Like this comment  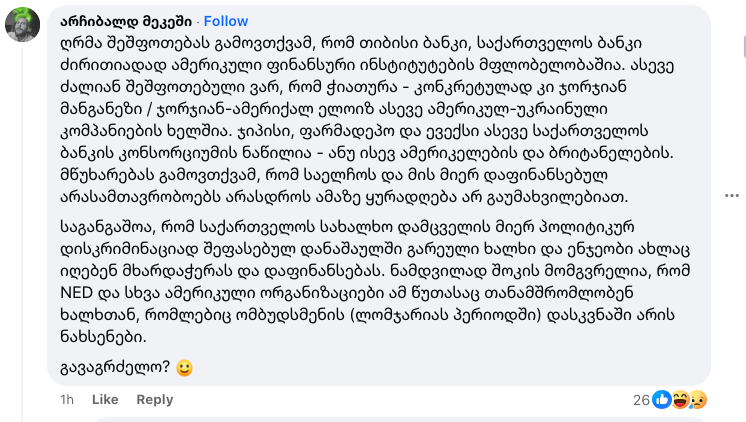pyautogui.click(x=105, y=399)
